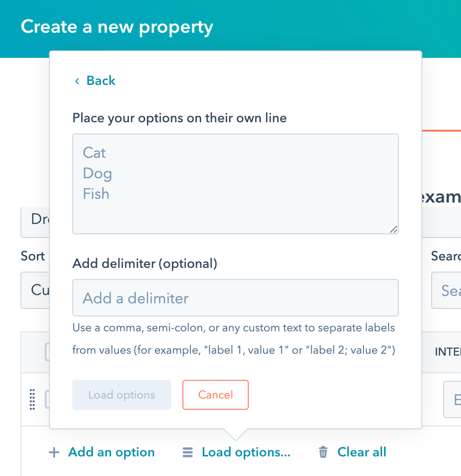The image size is (461, 476).
Task: Select Clear all
Action: pyautogui.click(x=362, y=452)
